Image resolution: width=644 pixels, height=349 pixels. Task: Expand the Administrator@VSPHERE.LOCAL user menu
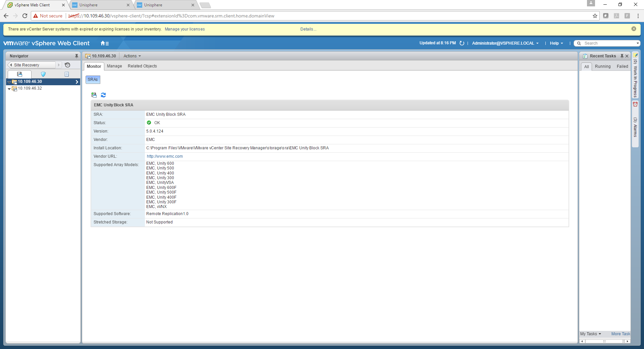pos(505,43)
